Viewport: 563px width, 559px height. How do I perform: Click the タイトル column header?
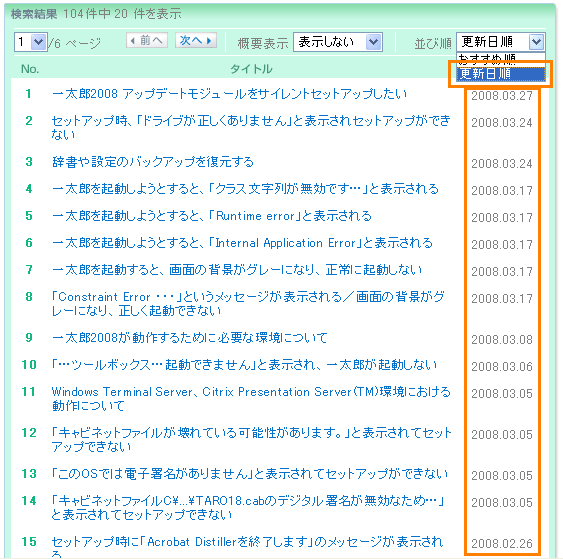click(x=251, y=69)
